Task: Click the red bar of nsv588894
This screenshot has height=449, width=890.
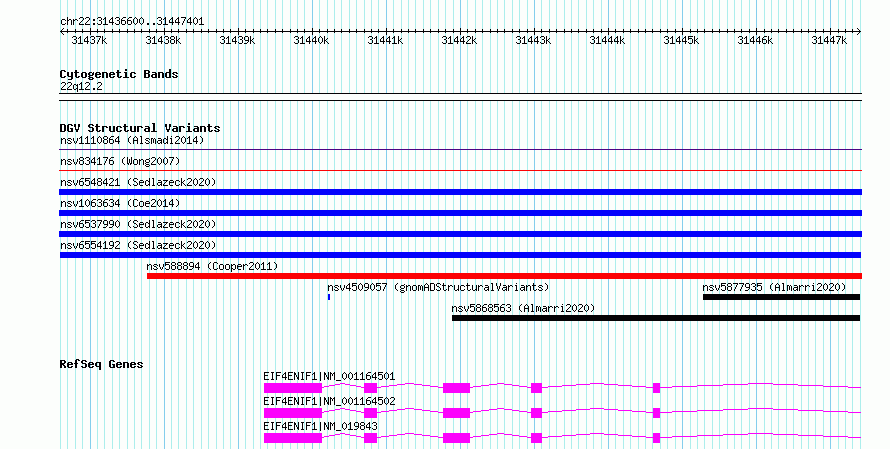Action: coord(504,276)
